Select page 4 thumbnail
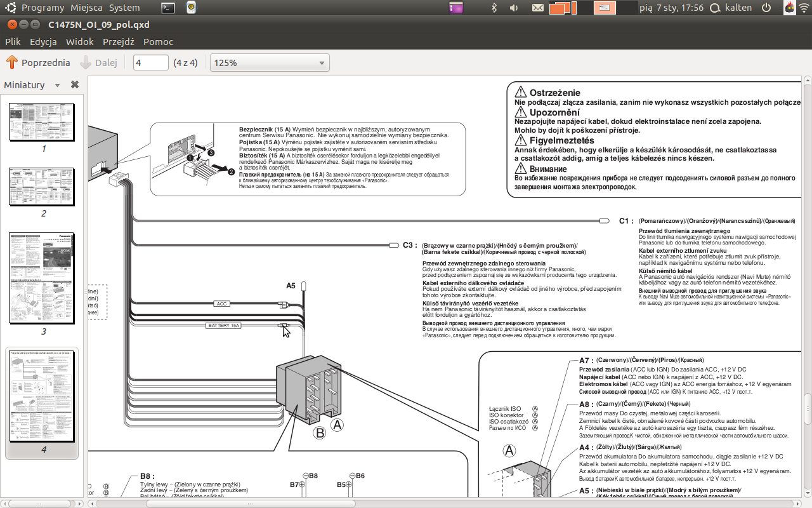812x508 pixels. 42,397
